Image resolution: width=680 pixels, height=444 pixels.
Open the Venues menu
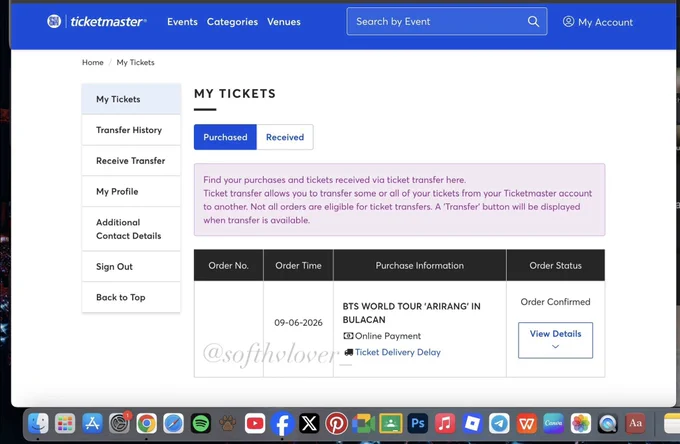coord(284,22)
